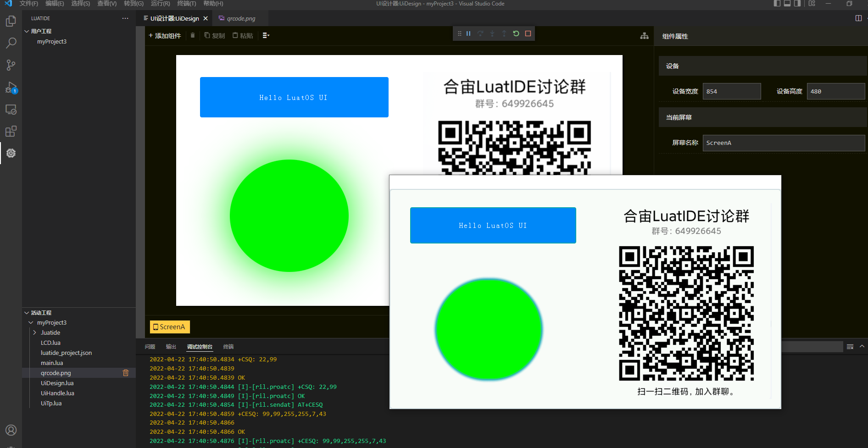Stop debugging with the red square
Viewport: 868px width, 448px height.
coord(528,33)
